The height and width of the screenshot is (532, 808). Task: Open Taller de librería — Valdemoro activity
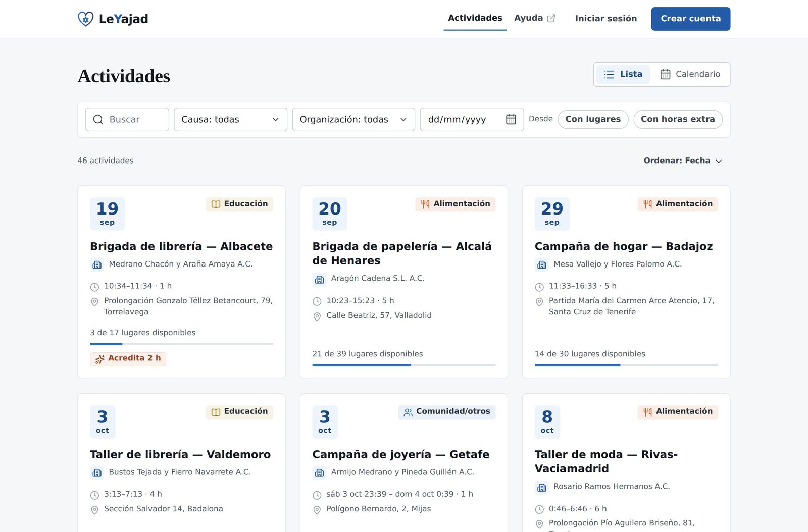tap(180, 454)
